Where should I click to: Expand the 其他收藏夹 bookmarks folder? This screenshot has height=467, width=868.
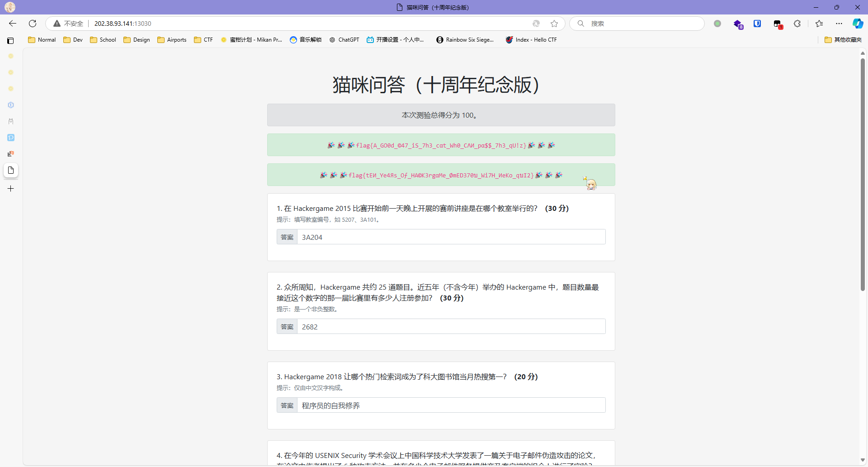[843, 40]
